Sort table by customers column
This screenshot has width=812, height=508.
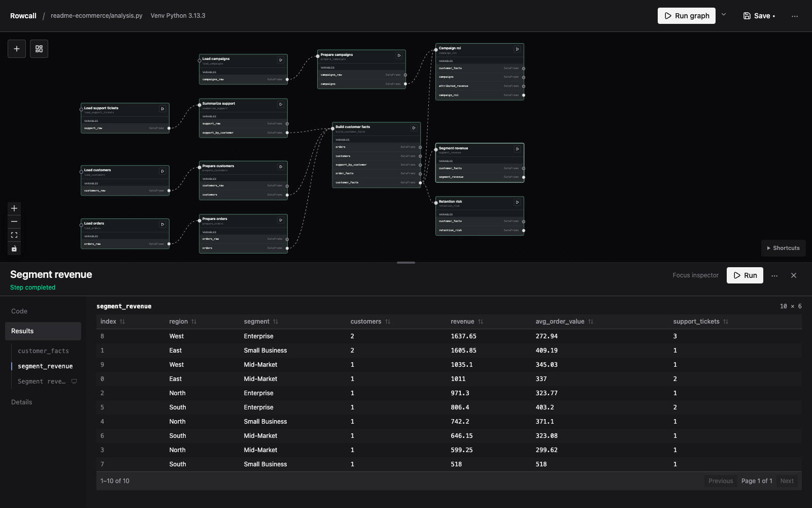(370, 322)
